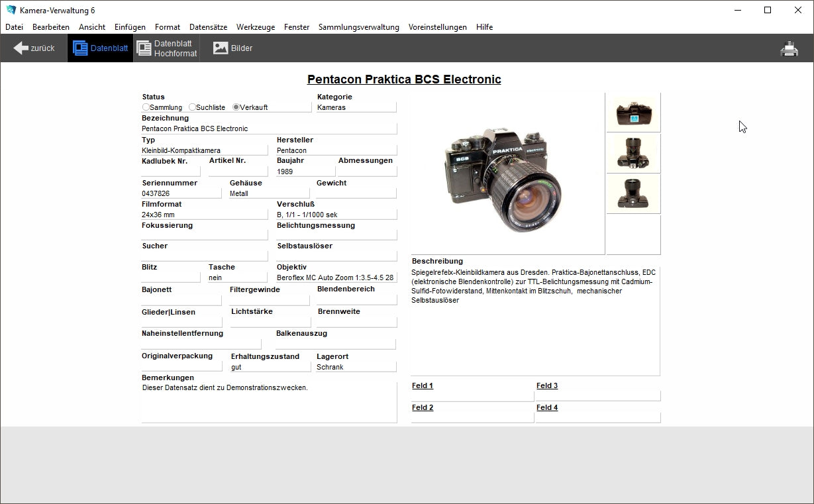The height and width of the screenshot is (504, 814).
Task: Select the second camera thumbnail image
Action: pos(633,154)
